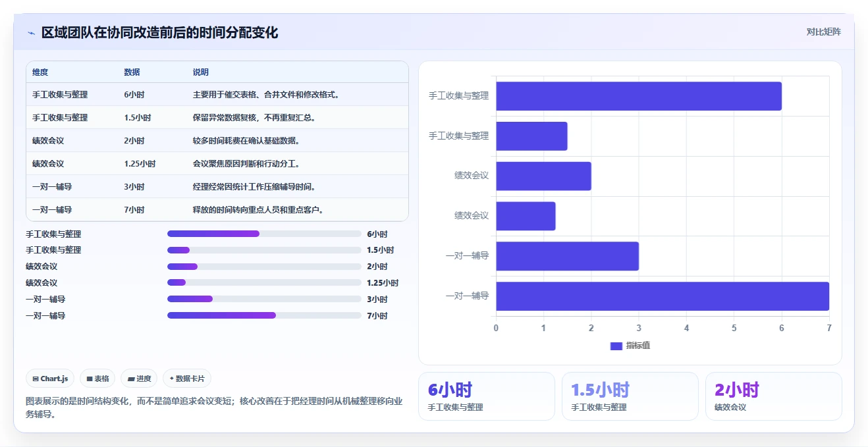Click the 指标值 legend color box

click(616, 346)
